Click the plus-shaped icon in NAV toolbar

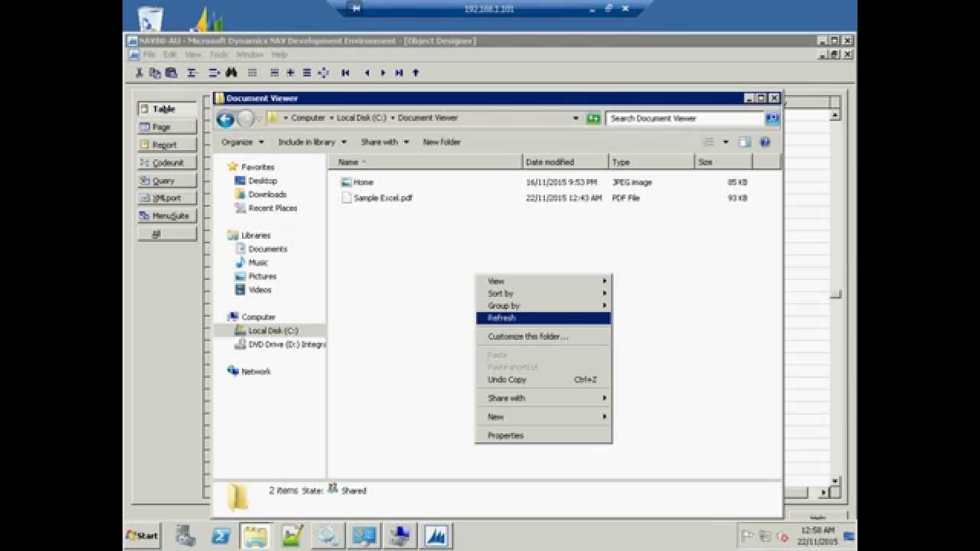tap(290, 73)
